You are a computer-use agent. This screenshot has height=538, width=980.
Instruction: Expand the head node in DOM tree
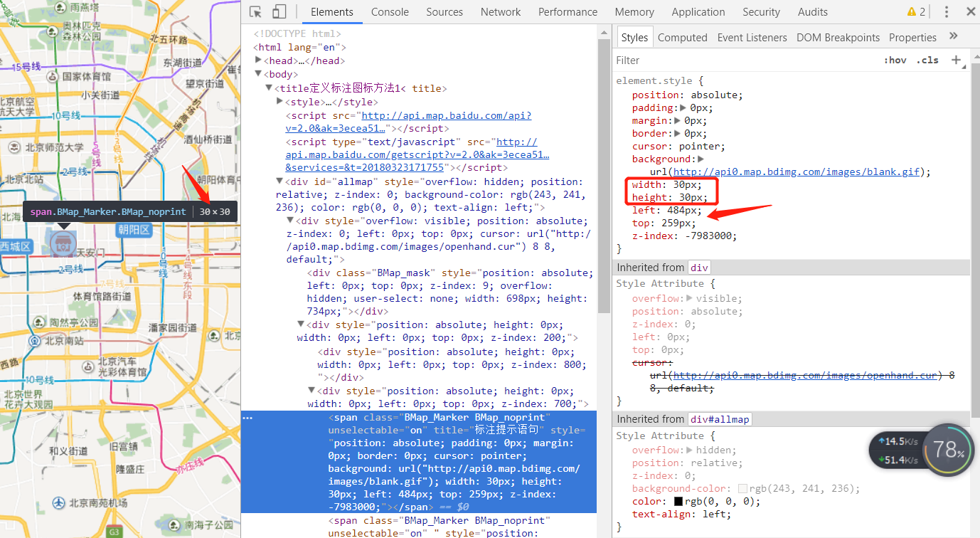point(258,60)
